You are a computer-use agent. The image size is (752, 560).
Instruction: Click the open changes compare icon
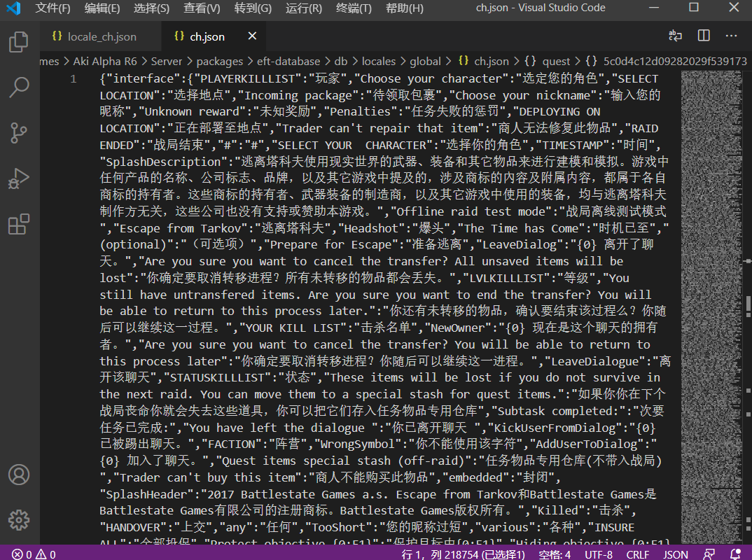point(675,36)
